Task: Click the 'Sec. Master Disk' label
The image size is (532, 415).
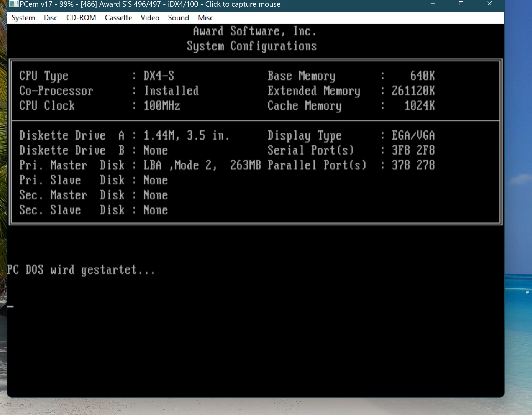Action: (72, 195)
